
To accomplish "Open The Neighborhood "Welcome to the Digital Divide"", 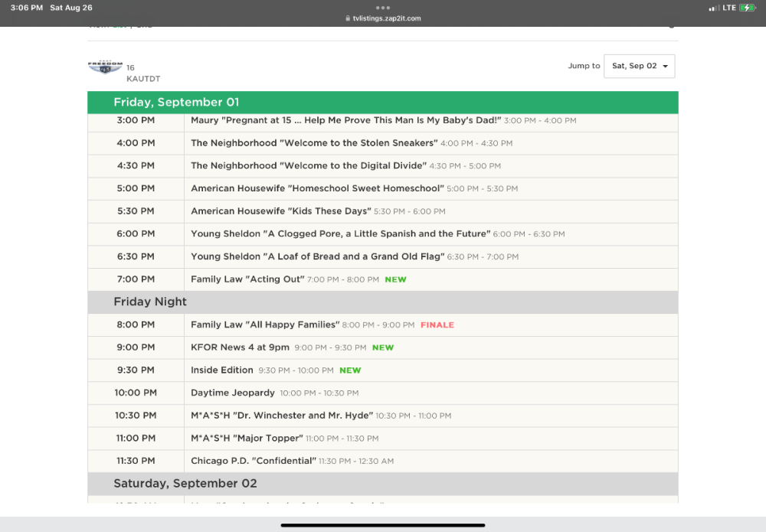I will tap(309, 165).
